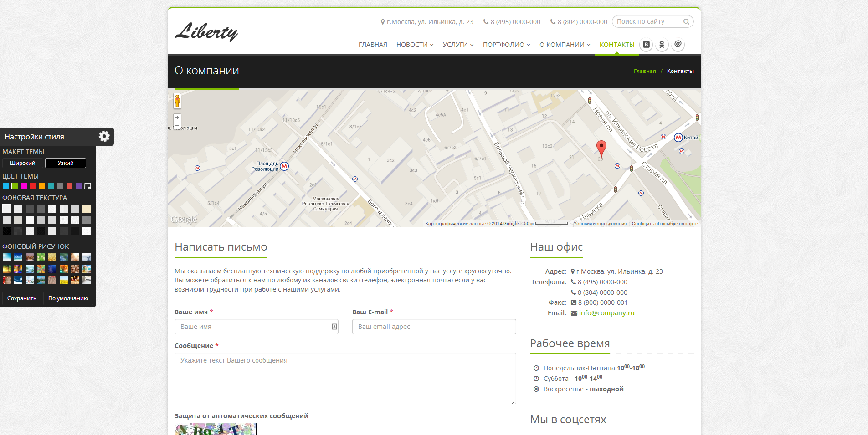Expand the Портфолио dropdown menu
868x435 pixels.
pos(506,45)
